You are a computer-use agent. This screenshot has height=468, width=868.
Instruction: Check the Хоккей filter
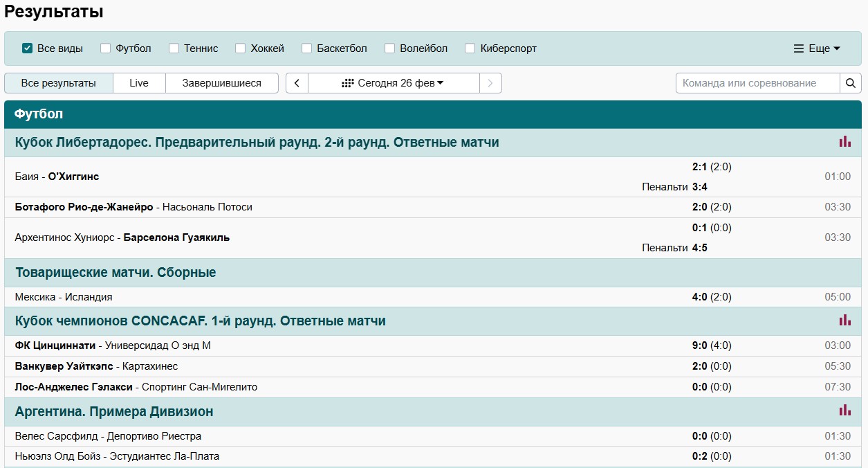pyautogui.click(x=241, y=48)
